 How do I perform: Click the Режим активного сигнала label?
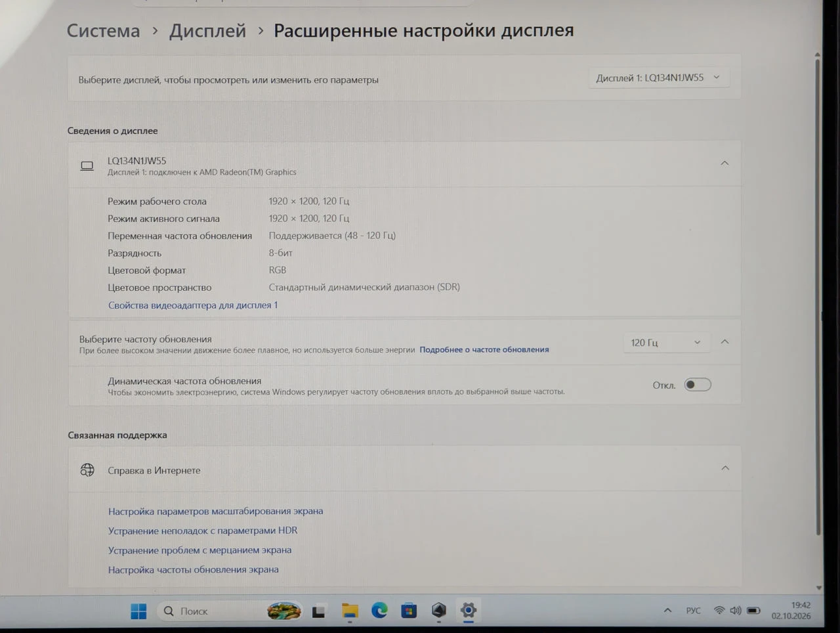click(163, 219)
